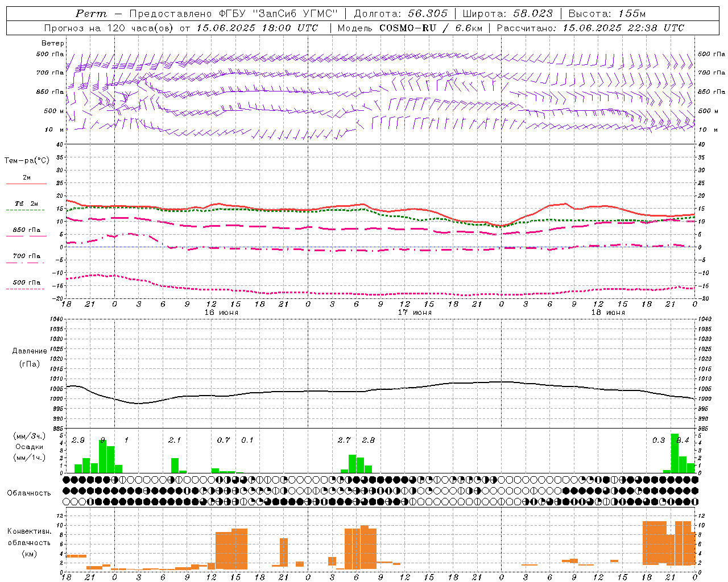The height and width of the screenshot is (582, 728).
Task: Click the 'Ветер' wind panel label
Action: pyautogui.click(x=53, y=43)
